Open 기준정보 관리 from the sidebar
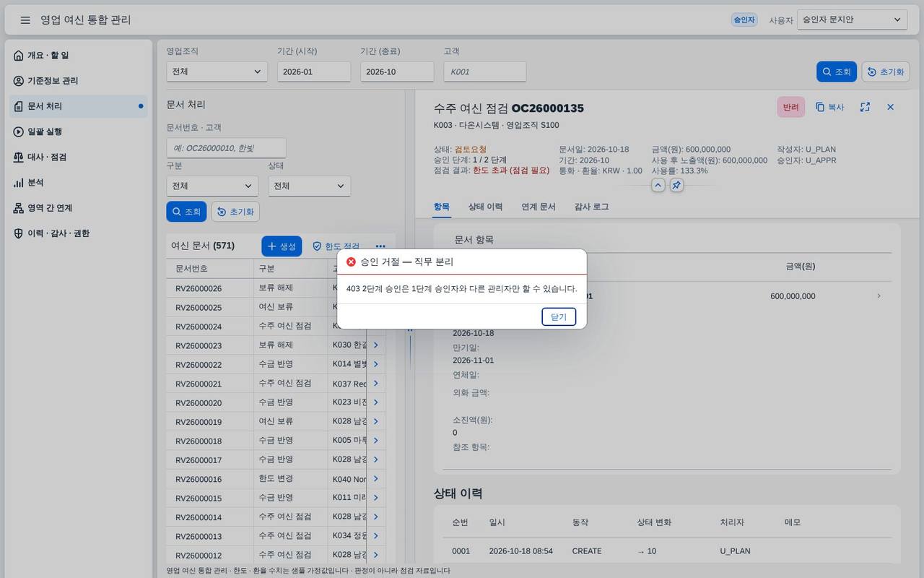The image size is (924, 578). pos(79,81)
